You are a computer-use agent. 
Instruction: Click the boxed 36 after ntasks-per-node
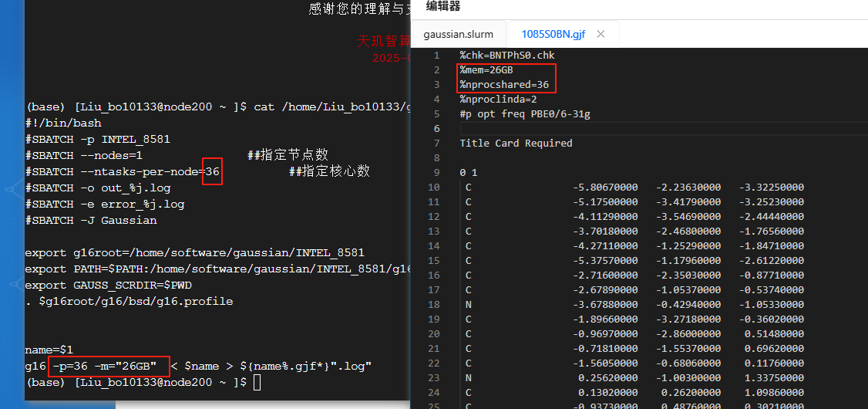point(213,171)
